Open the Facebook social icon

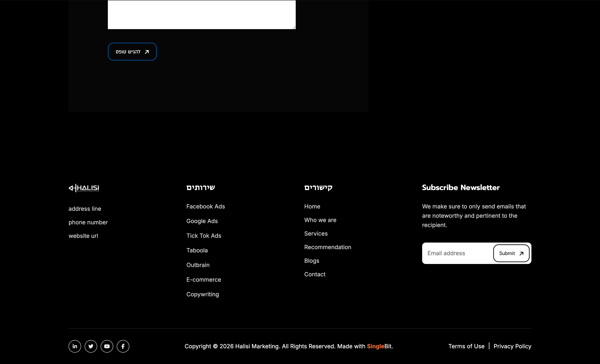click(123, 346)
